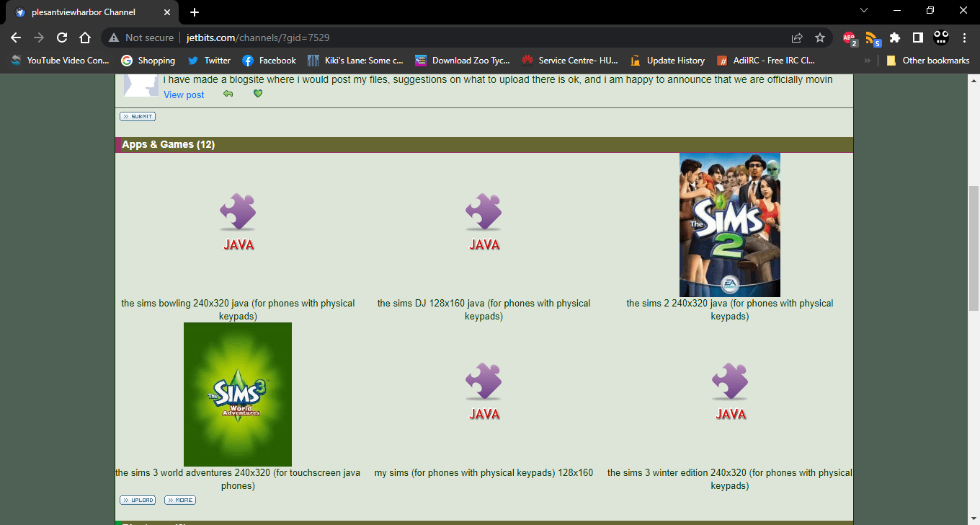Click the Upload button
This screenshot has width=980, height=525.
click(138, 500)
